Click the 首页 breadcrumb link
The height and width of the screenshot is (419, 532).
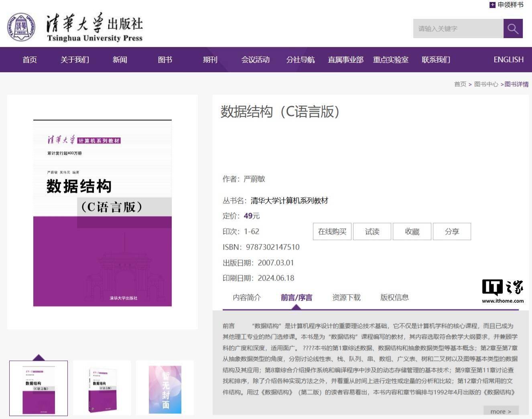coord(460,84)
